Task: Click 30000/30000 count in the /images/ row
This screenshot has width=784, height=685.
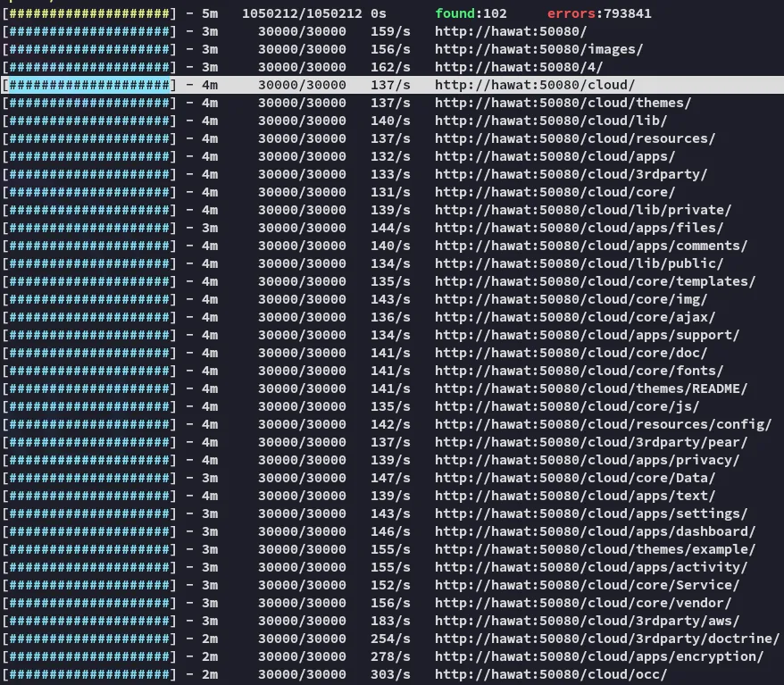Action: point(302,49)
